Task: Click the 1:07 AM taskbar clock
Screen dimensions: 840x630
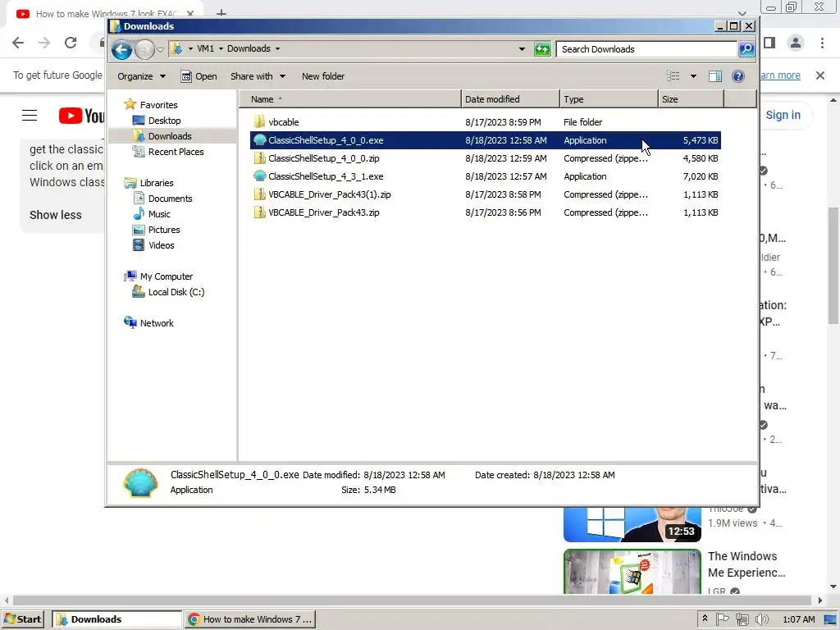Action: (x=798, y=619)
